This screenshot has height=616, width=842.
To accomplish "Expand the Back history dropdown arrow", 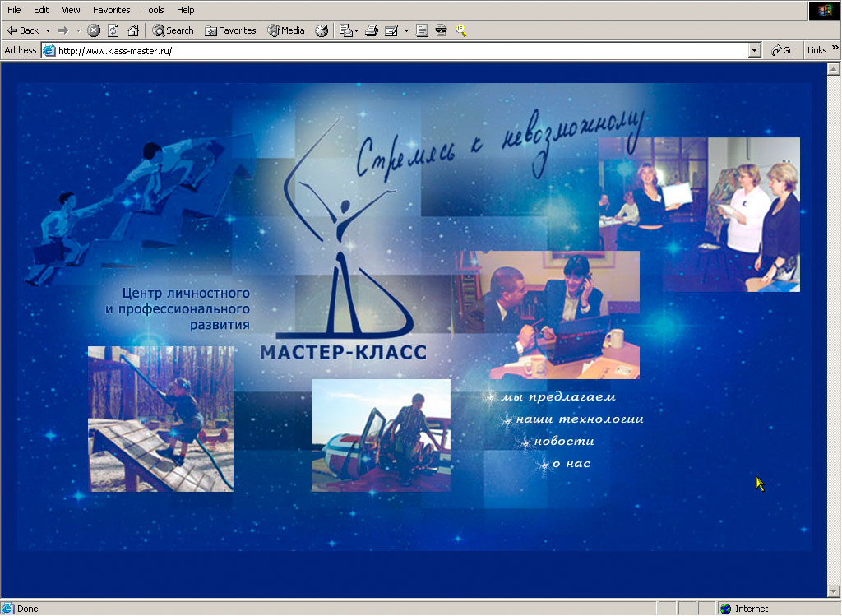I will click(x=48, y=30).
